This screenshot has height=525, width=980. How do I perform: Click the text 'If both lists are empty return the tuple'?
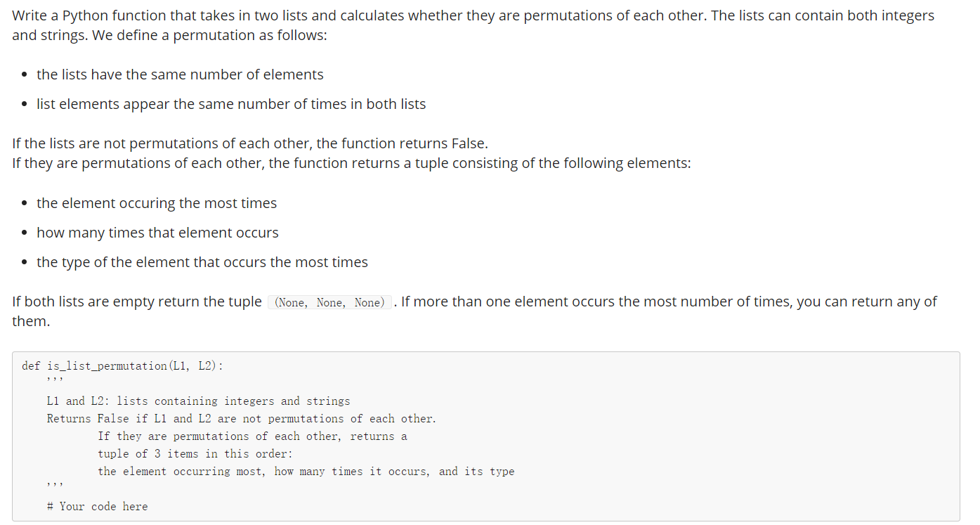(x=137, y=302)
